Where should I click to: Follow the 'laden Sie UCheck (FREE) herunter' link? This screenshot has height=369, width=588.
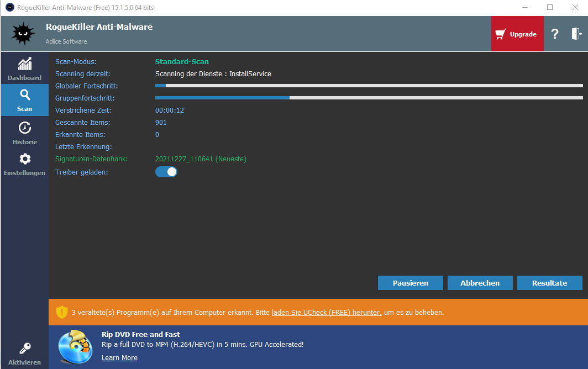[327, 312]
